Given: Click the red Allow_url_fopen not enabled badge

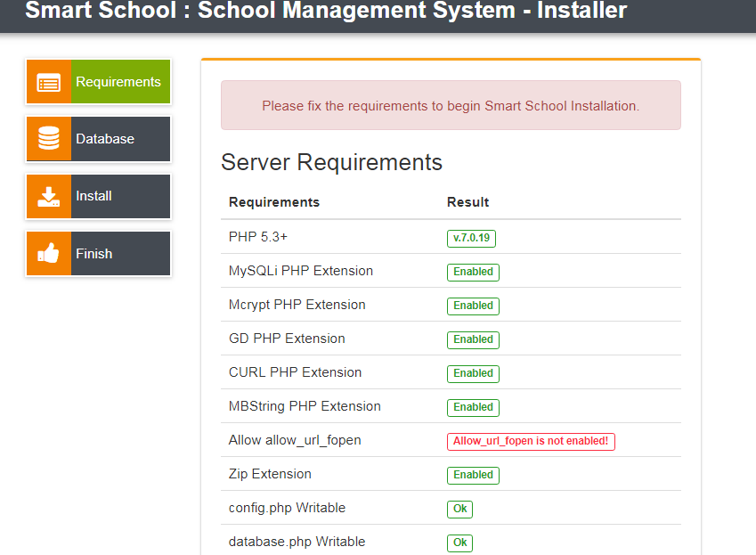Looking at the screenshot, I should 531,441.
